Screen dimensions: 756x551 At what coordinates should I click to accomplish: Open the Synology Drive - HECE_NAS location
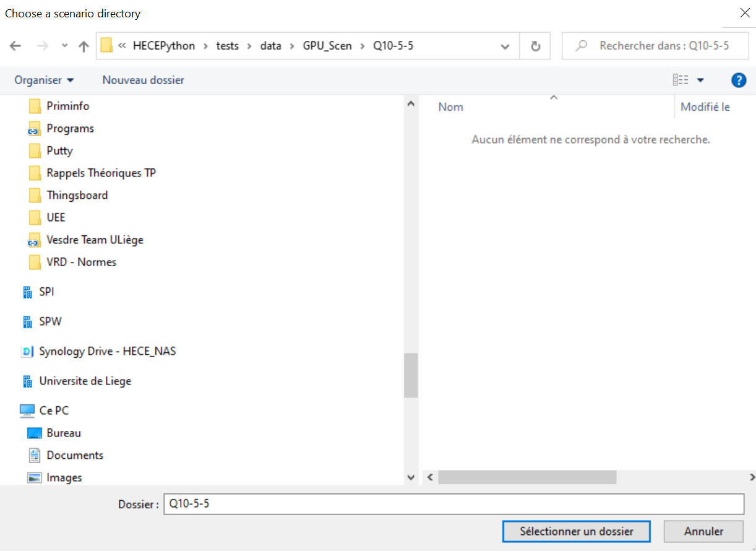coord(107,351)
